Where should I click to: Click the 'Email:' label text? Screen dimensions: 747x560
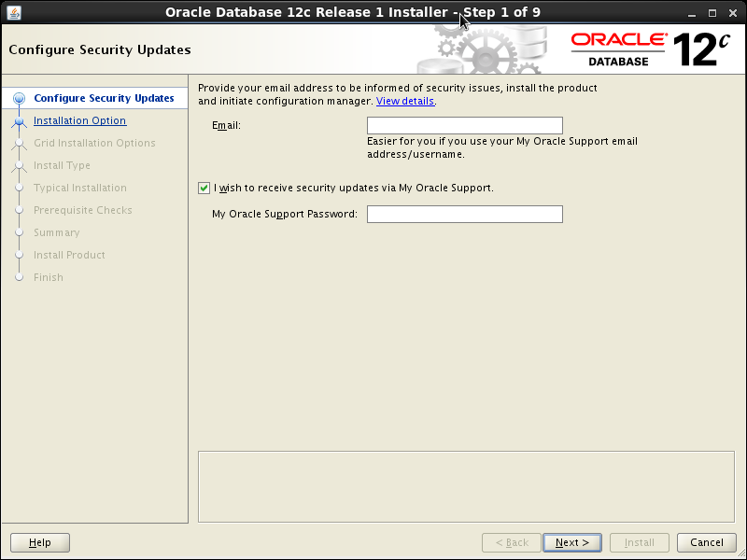(226, 125)
